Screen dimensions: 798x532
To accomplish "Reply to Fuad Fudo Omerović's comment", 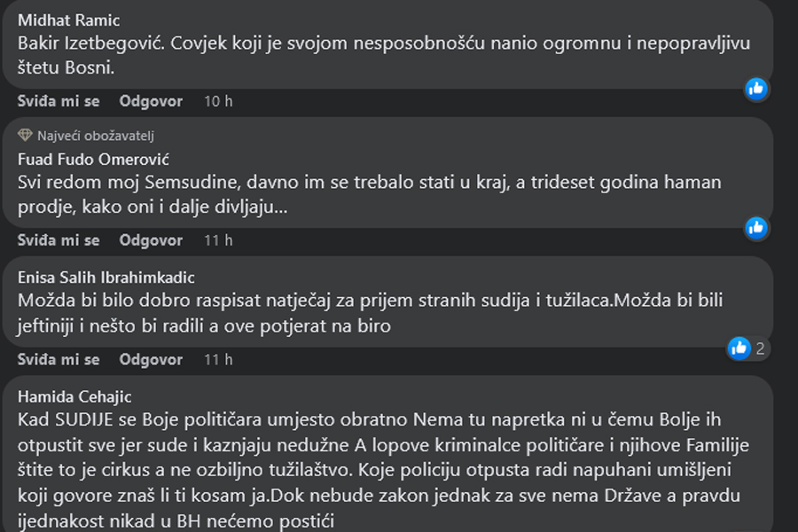I will click(151, 240).
